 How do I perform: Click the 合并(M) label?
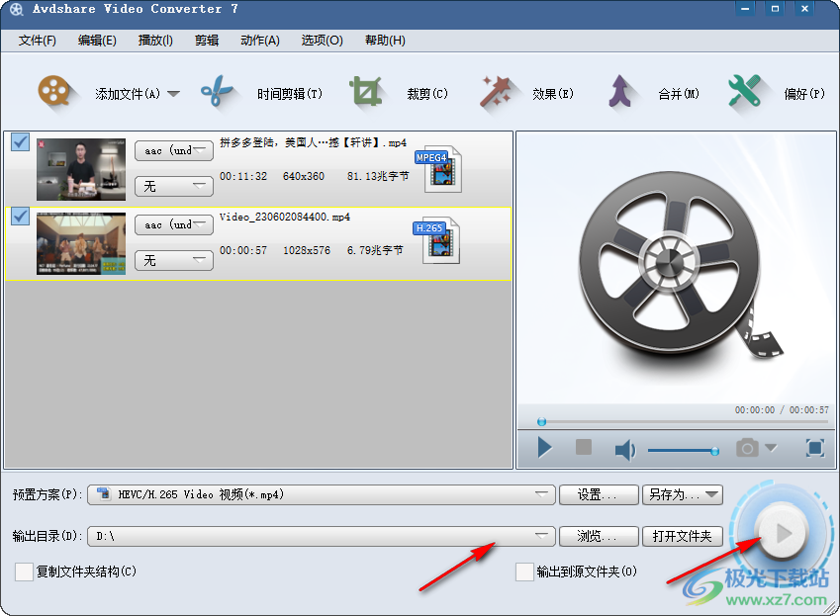[678, 94]
